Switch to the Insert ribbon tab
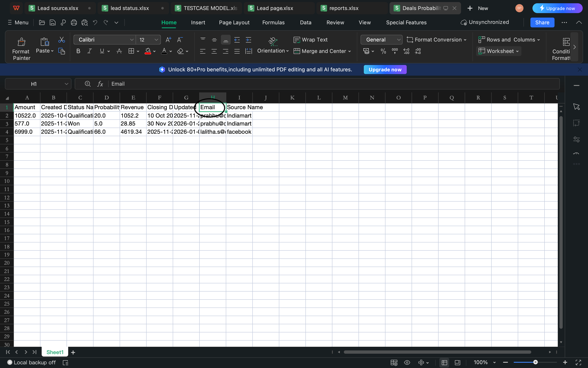 pyautogui.click(x=198, y=23)
